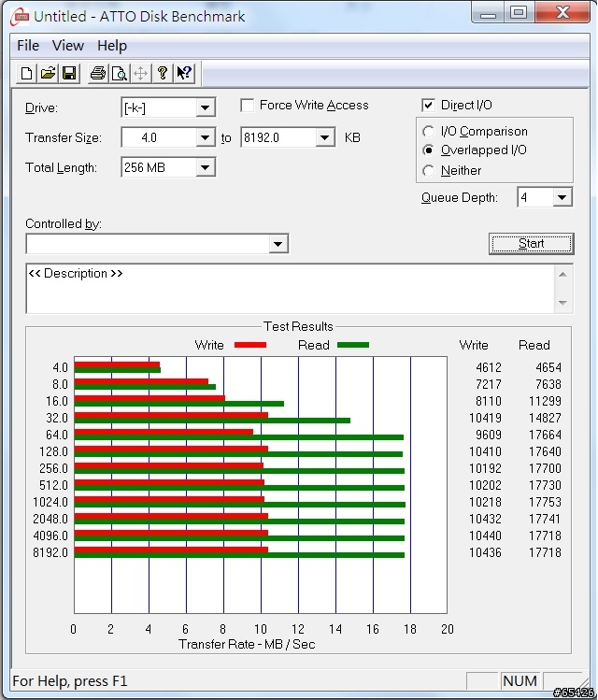
Task: Click the Print toolbar icon
Action: (98, 73)
